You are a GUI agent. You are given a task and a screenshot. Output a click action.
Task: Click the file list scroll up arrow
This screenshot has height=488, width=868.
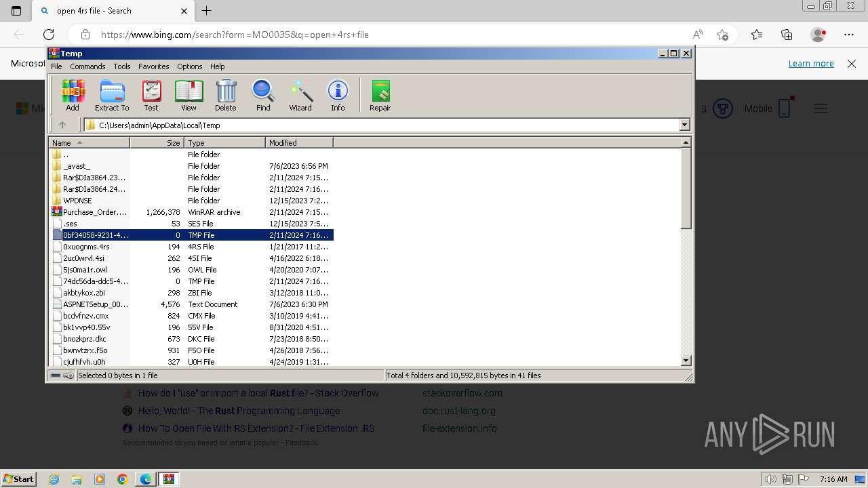(686, 142)
